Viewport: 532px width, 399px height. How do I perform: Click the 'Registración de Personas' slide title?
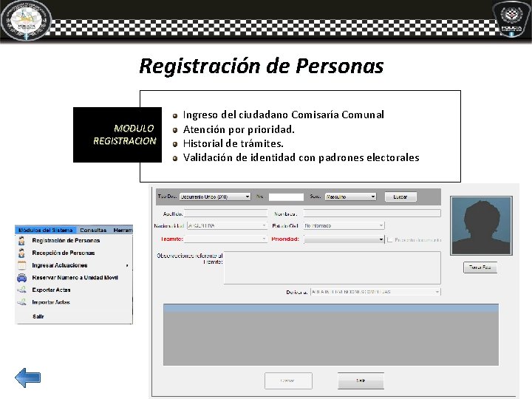tap(262, 66)
